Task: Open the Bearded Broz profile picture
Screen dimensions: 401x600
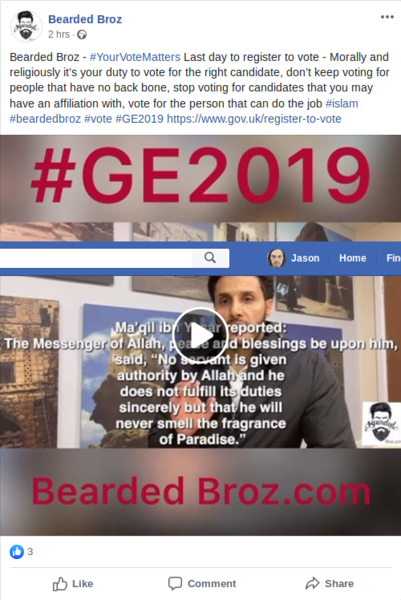Action: (x=26, y=26)
